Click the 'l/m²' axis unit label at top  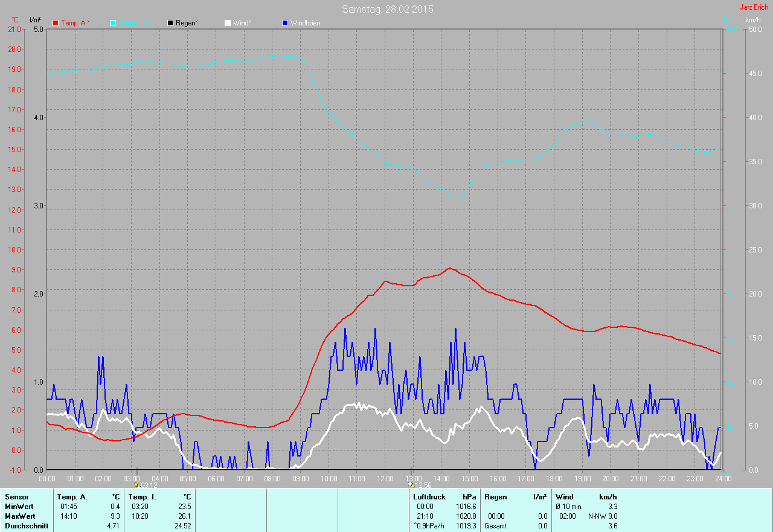[x=35, y=20]
